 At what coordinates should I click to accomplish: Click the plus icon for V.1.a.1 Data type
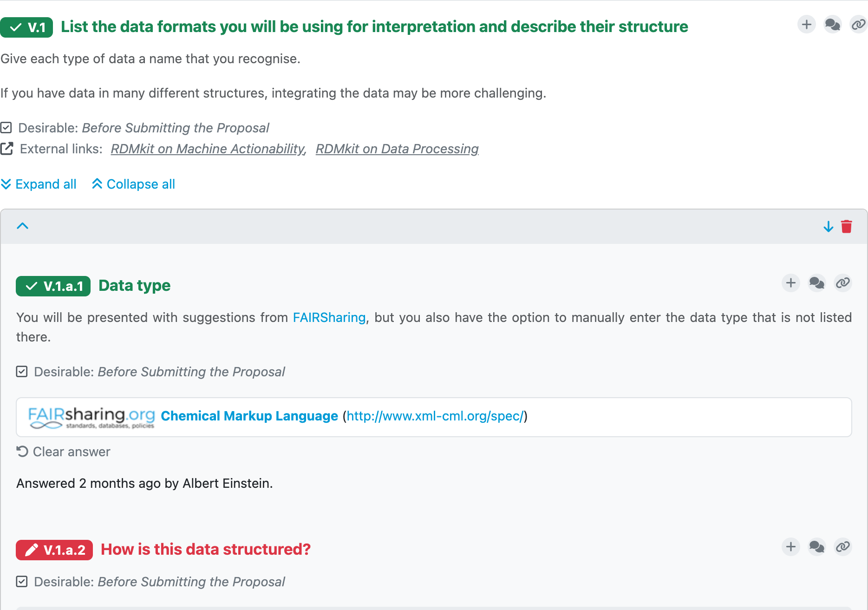pyautogui.click(x=791, y=283)
